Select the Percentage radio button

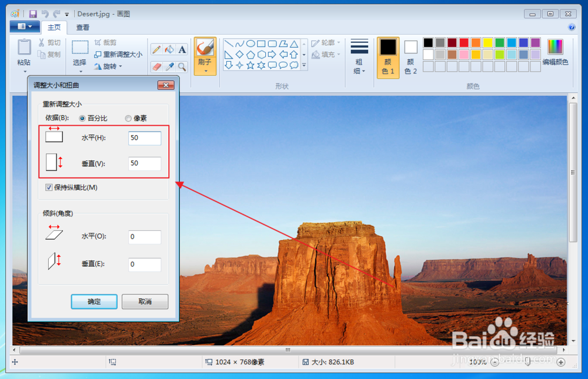pos(82,119)
